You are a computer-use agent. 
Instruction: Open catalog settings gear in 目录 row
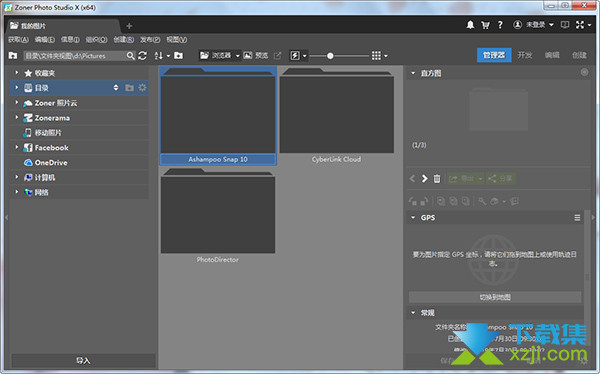142,88
